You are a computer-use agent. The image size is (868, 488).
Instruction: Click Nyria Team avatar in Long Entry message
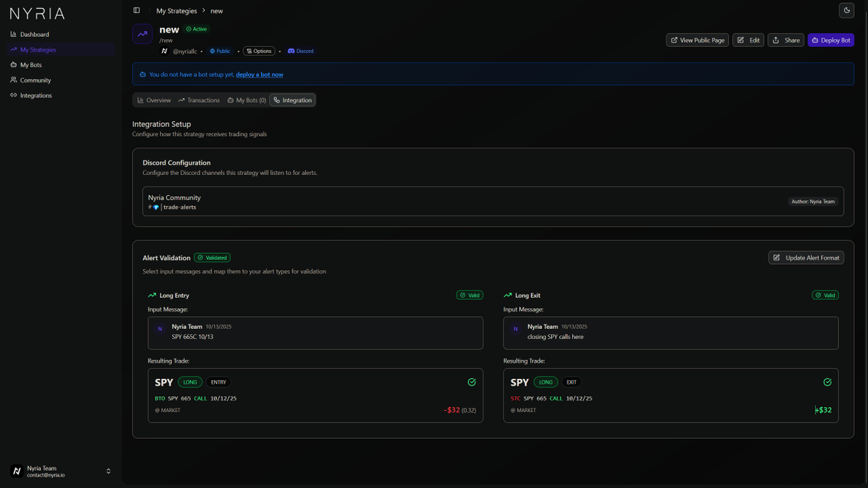point(160,329)
